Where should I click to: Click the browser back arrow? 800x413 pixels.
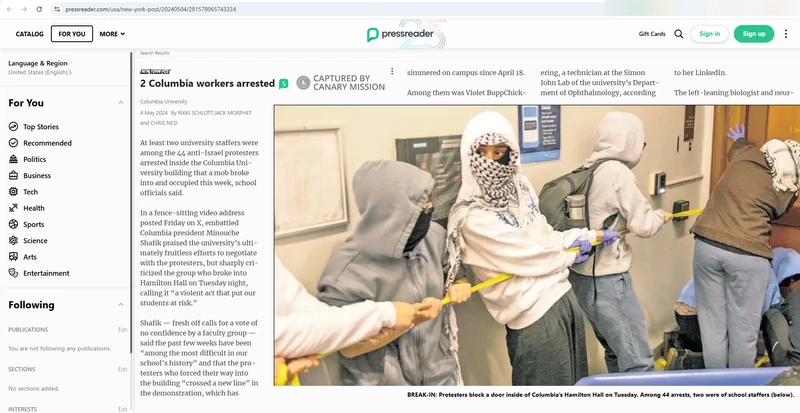[9, 9]
